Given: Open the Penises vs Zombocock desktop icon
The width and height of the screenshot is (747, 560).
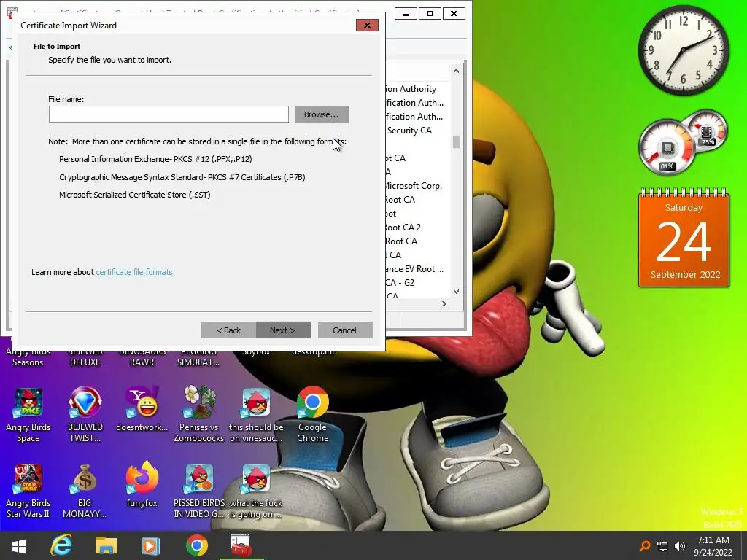Looking at the screenshot, I should coord(198,415).
